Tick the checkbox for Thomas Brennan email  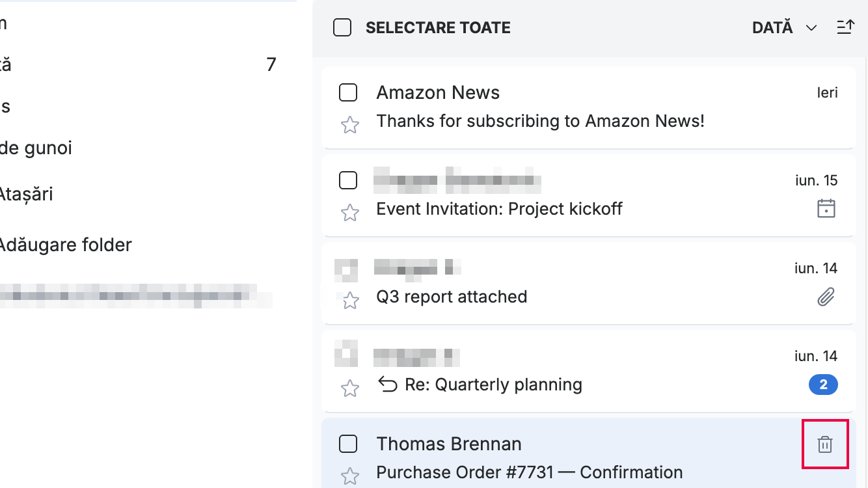coord(348,444)
